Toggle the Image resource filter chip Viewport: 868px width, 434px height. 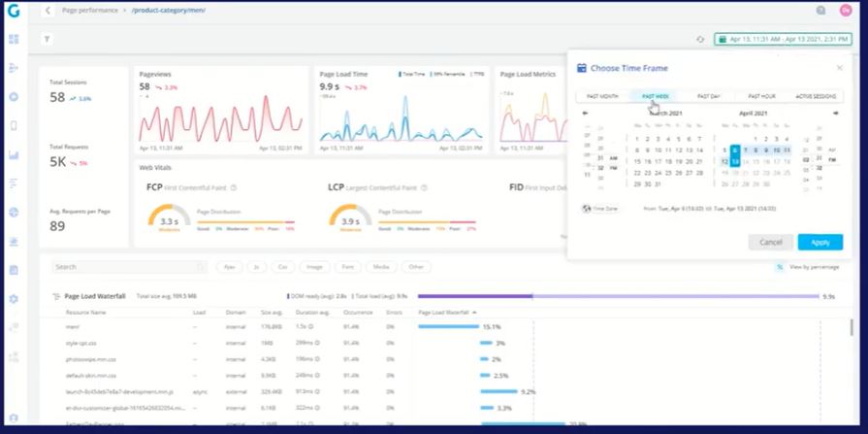tap(314, 267)
